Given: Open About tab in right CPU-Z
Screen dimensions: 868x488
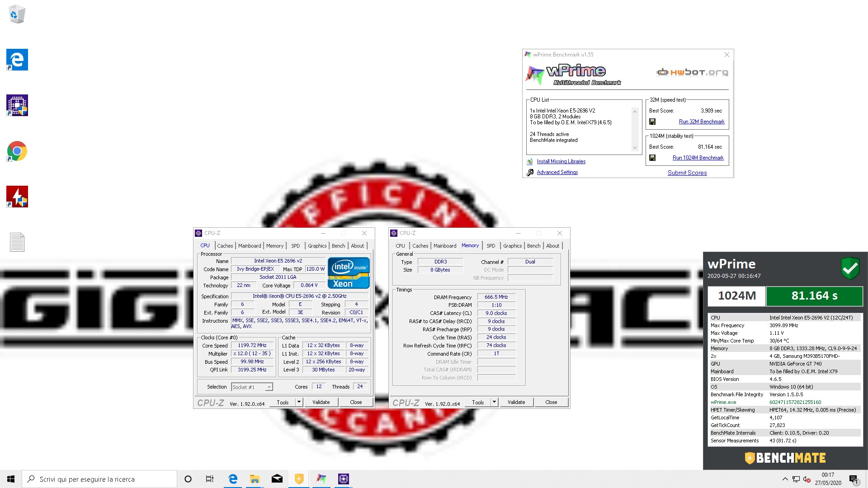Looking at the screenshot, I should coord(553,246).
